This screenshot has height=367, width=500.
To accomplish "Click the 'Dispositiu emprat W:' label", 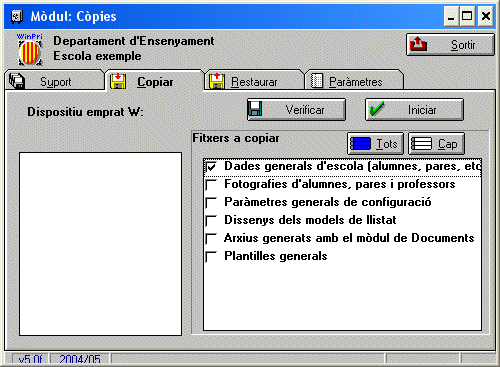I will click(85, 112).
